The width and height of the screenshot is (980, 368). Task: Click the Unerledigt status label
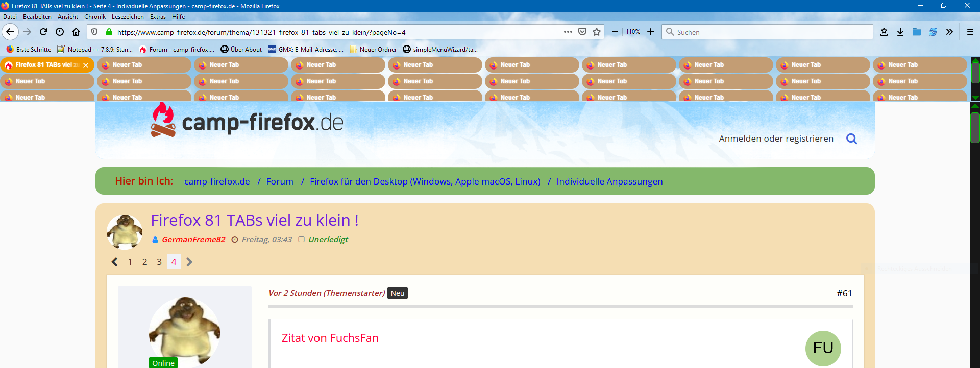[328, 239]
